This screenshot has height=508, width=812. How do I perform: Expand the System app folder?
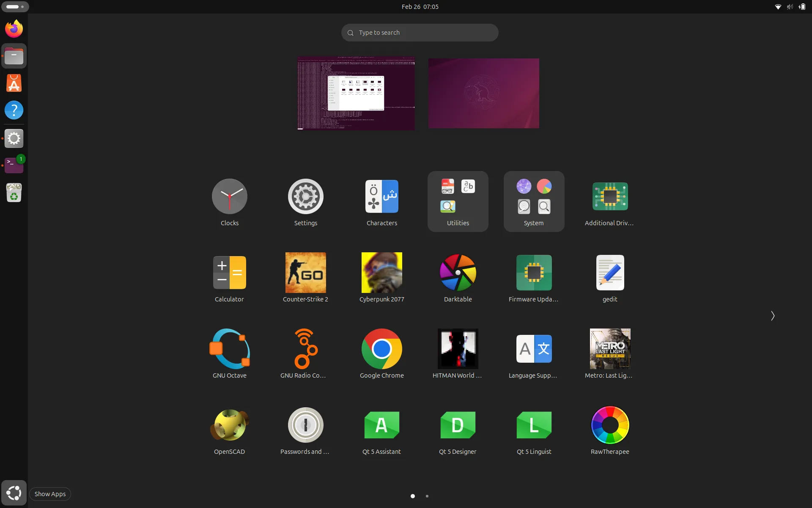pyautogui.click(x=534, y=201)
